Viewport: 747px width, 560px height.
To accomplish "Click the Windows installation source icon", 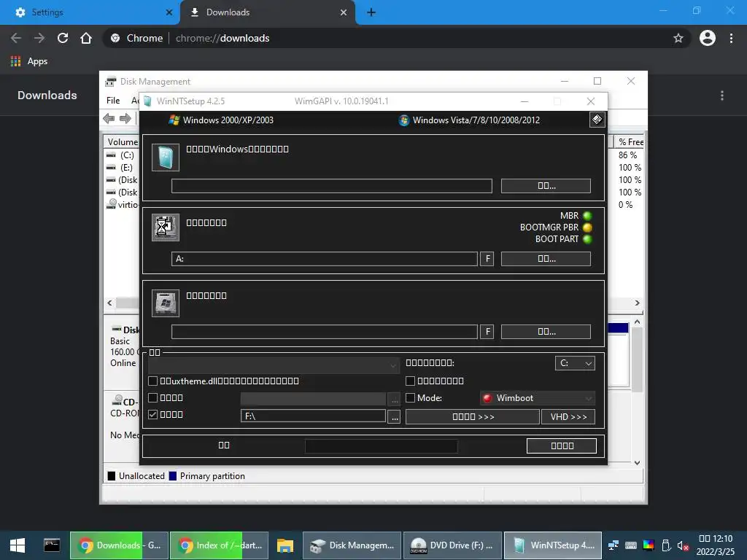I will (x=166, y=157).
